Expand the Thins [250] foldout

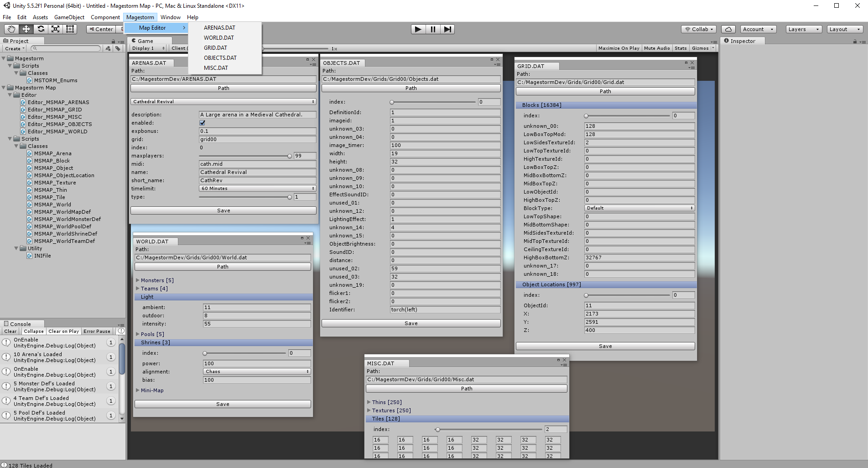pos(369,402)
